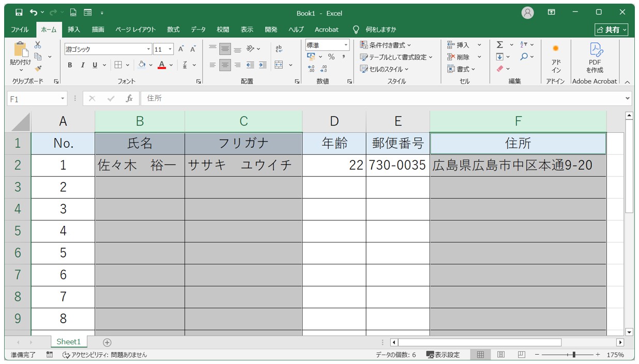The image size is (639, 364).
Task: Expand 条件付き書式 menu
Action: (386, 45)
